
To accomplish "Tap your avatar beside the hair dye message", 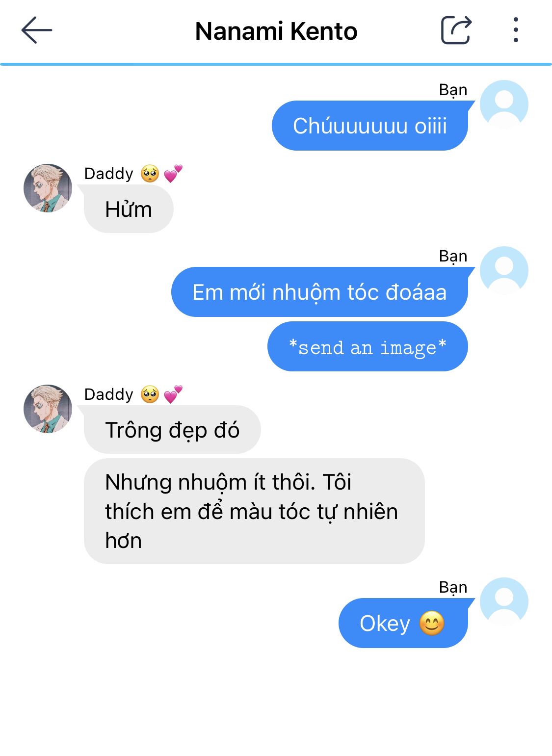I will tap(504, 271).
